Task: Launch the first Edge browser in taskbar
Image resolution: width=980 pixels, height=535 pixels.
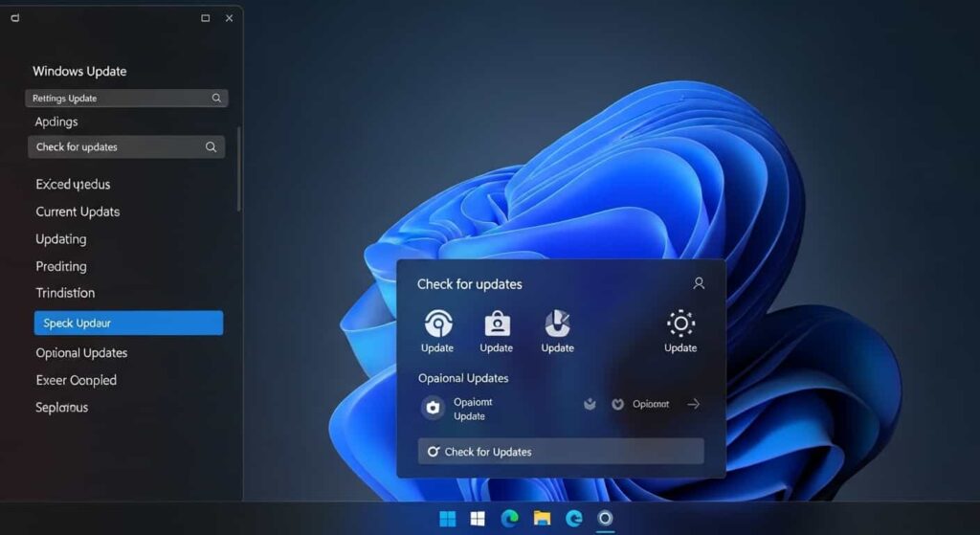Action: (x=509, y=518)
